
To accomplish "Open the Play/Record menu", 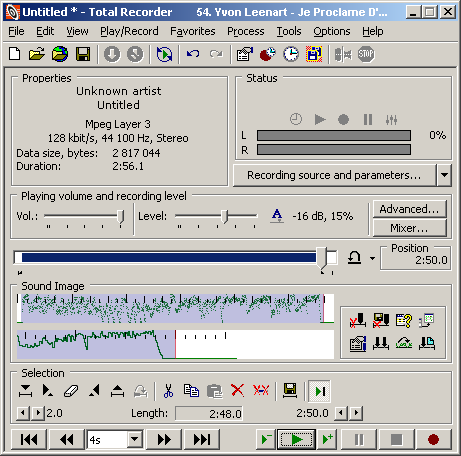I will (129, 31).
